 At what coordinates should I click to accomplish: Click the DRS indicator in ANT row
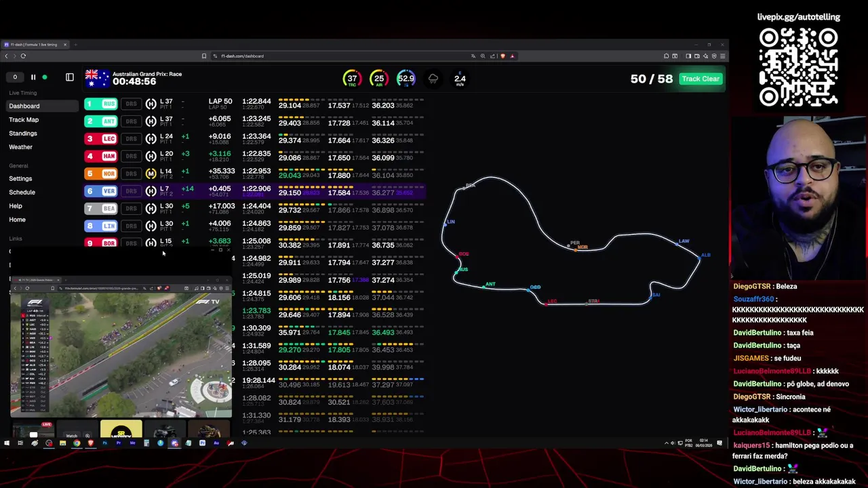click(131, 121)
